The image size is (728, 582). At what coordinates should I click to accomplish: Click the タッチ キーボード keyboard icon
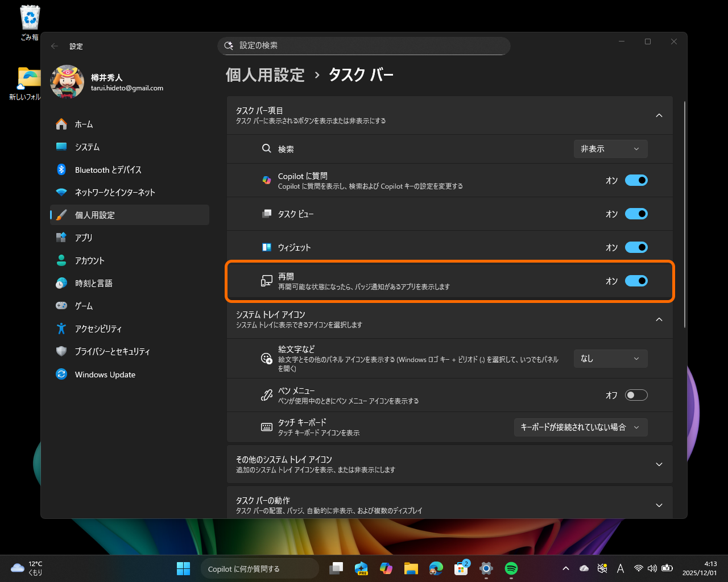click(x=266, y=427)
